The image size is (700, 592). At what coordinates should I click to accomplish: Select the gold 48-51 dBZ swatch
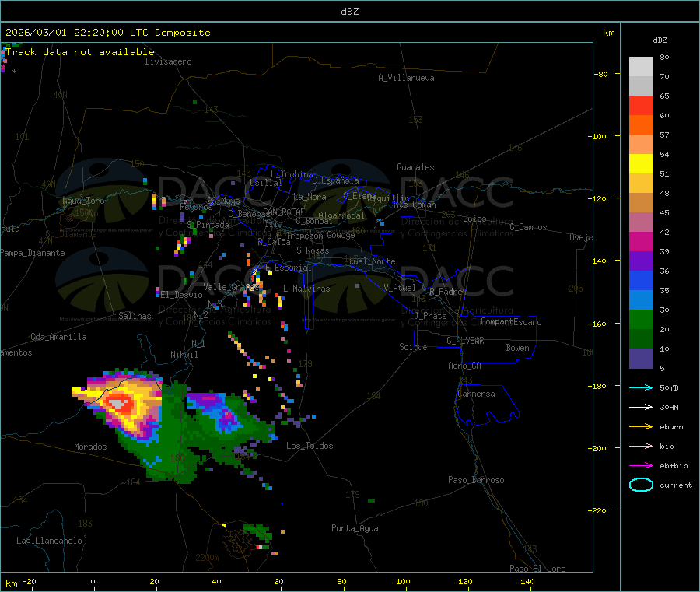[x=641, y=183]
